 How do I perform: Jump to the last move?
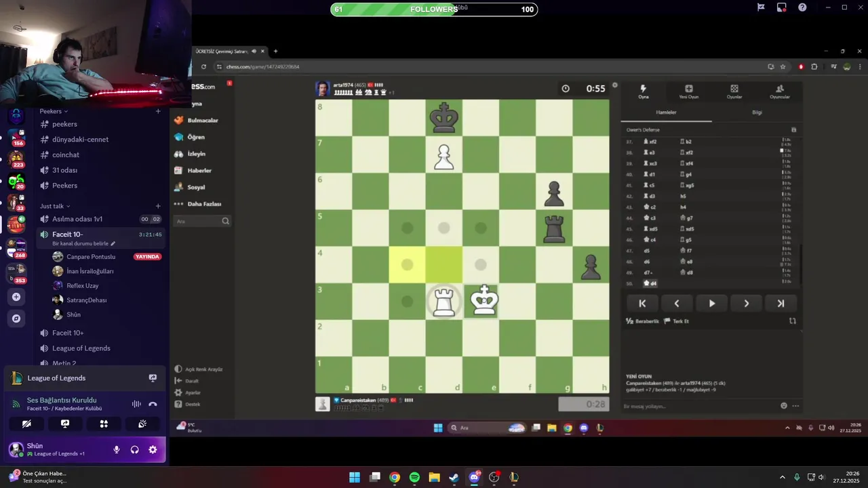(x=781, y=304)
